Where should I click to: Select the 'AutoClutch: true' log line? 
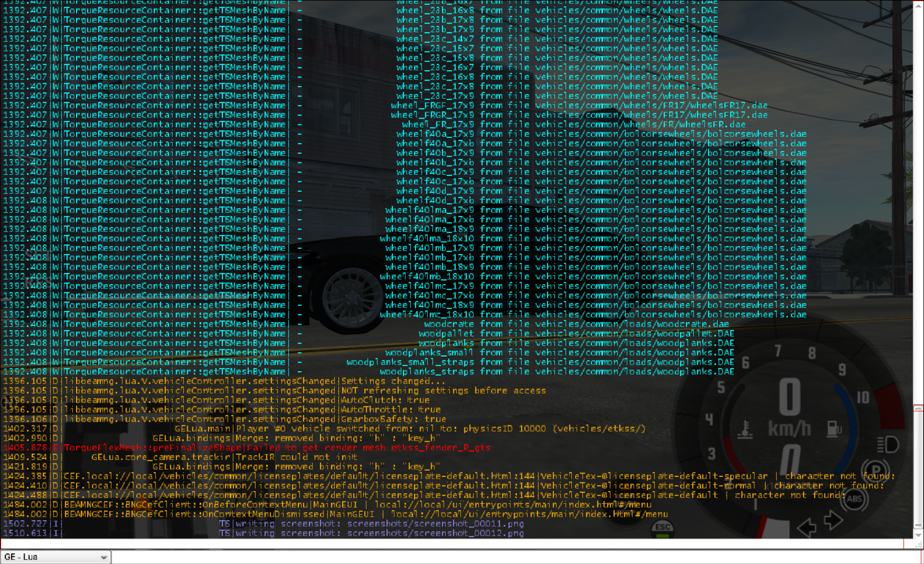216,400
